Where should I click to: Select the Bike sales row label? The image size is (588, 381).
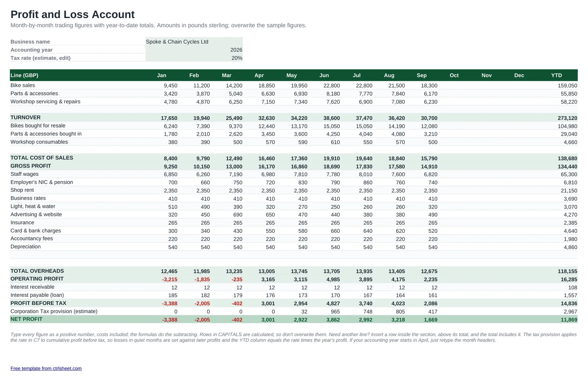23,85
